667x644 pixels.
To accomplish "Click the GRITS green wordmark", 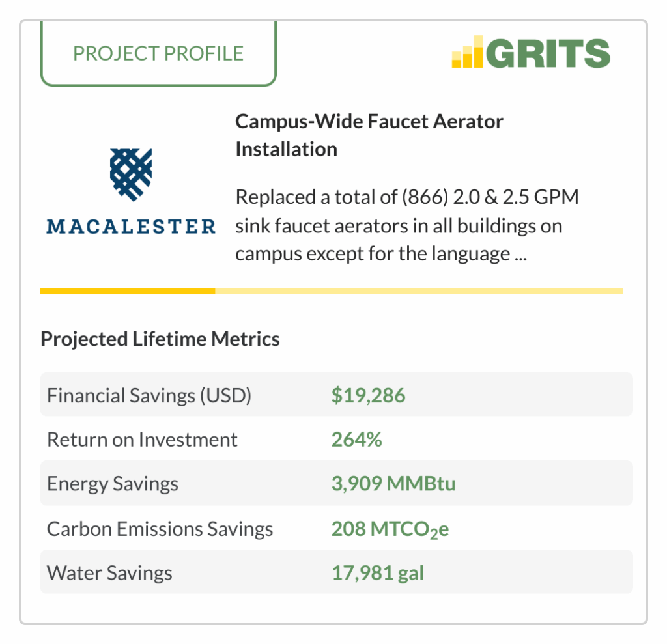I will [x=548, y=53].
